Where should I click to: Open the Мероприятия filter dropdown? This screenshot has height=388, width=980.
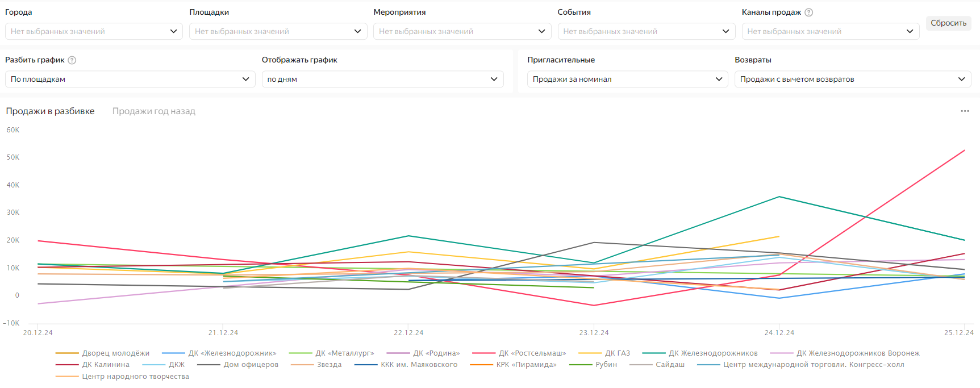462,31
